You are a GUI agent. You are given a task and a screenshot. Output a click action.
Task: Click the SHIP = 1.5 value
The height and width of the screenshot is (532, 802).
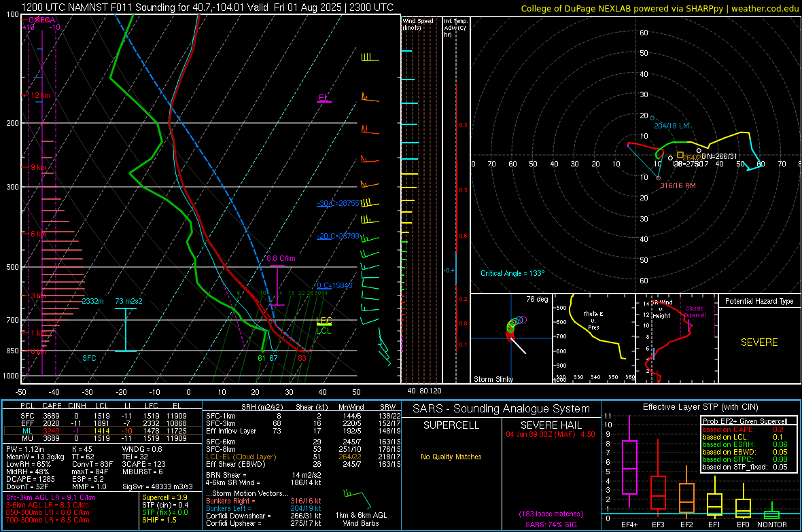(159, 520)
